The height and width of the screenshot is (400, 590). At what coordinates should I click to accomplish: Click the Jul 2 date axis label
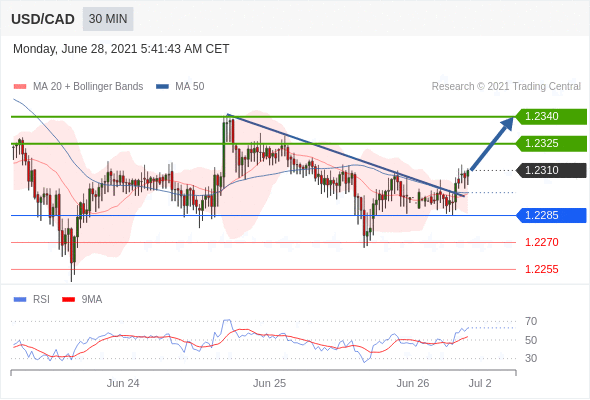tap(480, 383)
